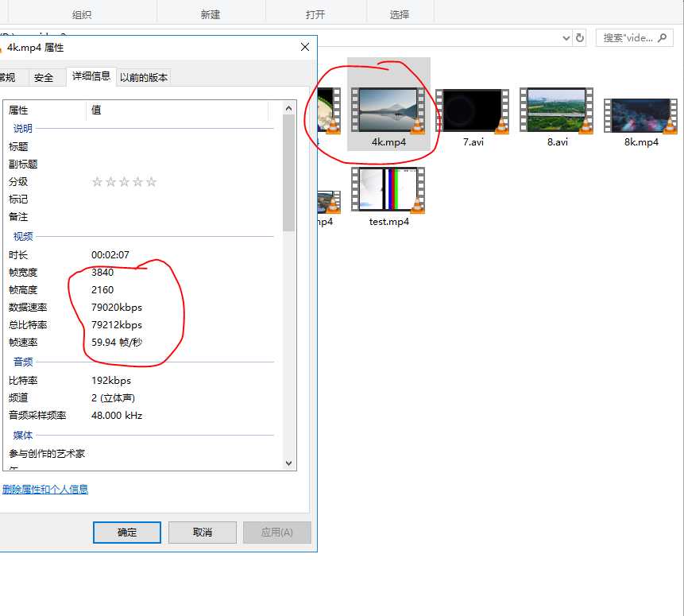The width and height of the screenshot is (684, 616).
Task: Select the channels value 2 (立体声)
Action: tap(113, 398)
